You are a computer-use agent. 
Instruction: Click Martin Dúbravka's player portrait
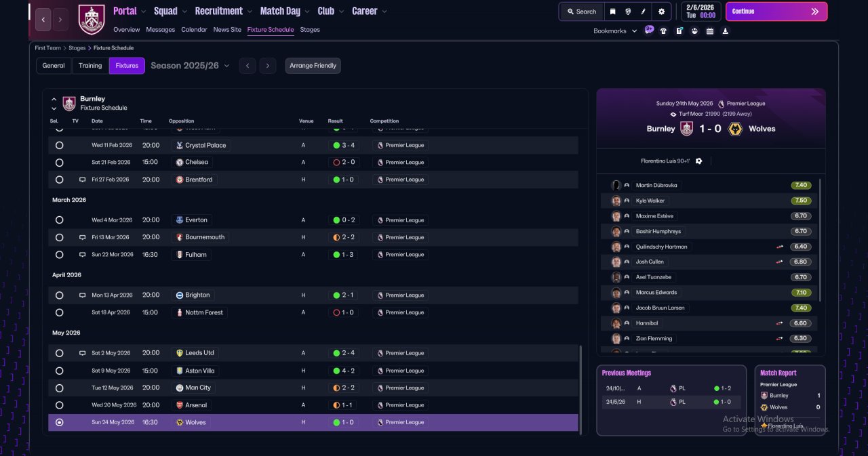(616, 185)
